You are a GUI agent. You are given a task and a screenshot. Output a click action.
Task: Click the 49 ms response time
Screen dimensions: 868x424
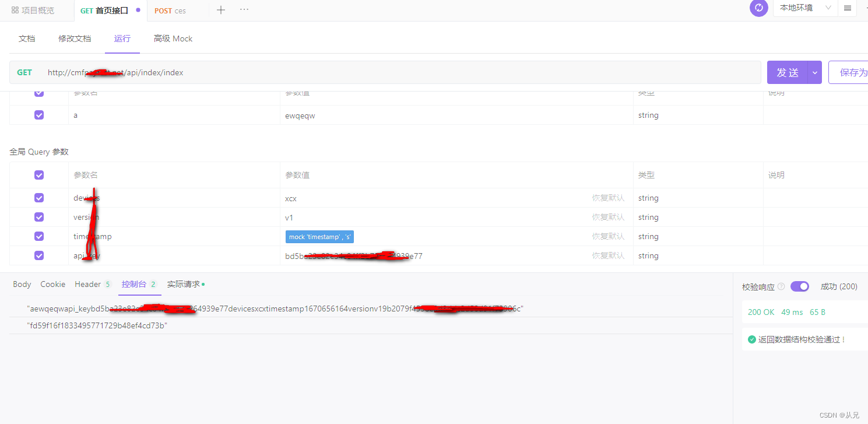click(x=792, y=312)
